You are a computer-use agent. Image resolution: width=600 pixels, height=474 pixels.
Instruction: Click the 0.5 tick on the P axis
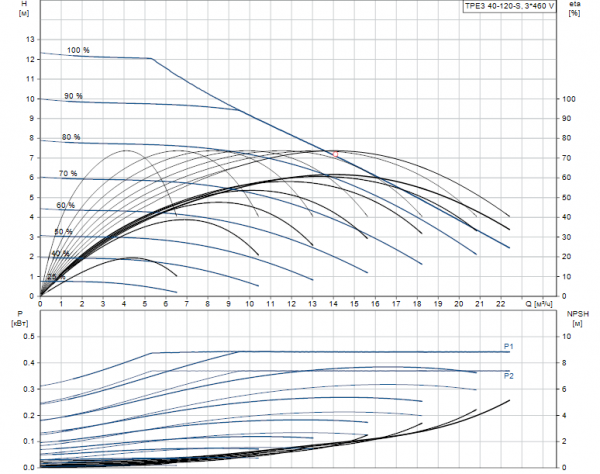[29, 336]
